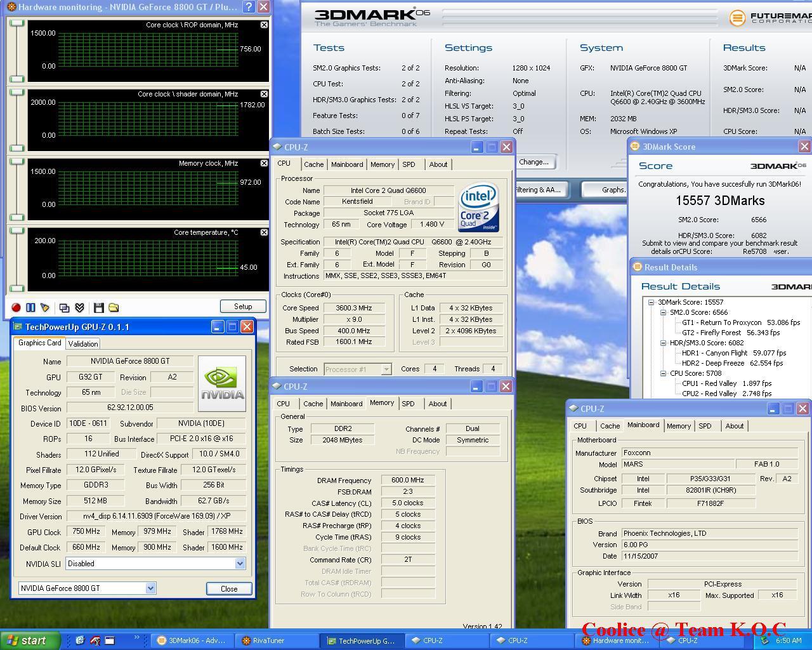Start logging with the red record icon
This screenshot has height=650, width=812.
[16, 307]
